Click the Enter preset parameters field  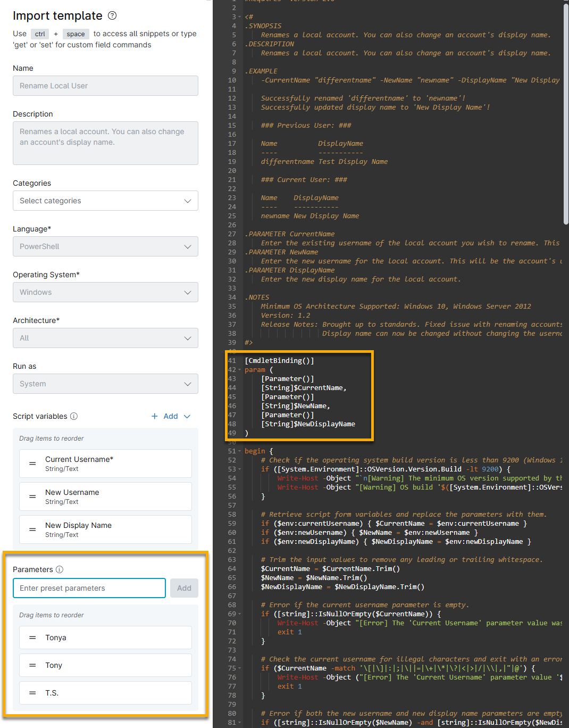(x=89, y=588)
